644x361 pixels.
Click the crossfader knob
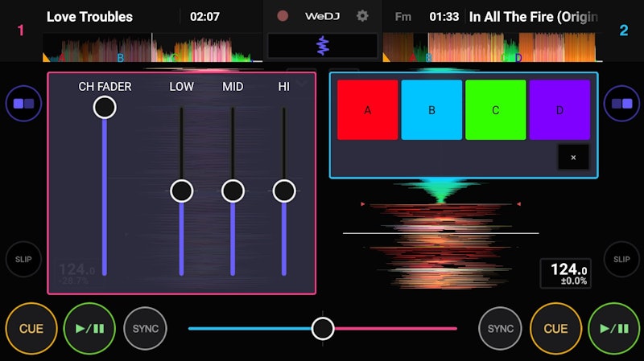click(x=323, y=329)
